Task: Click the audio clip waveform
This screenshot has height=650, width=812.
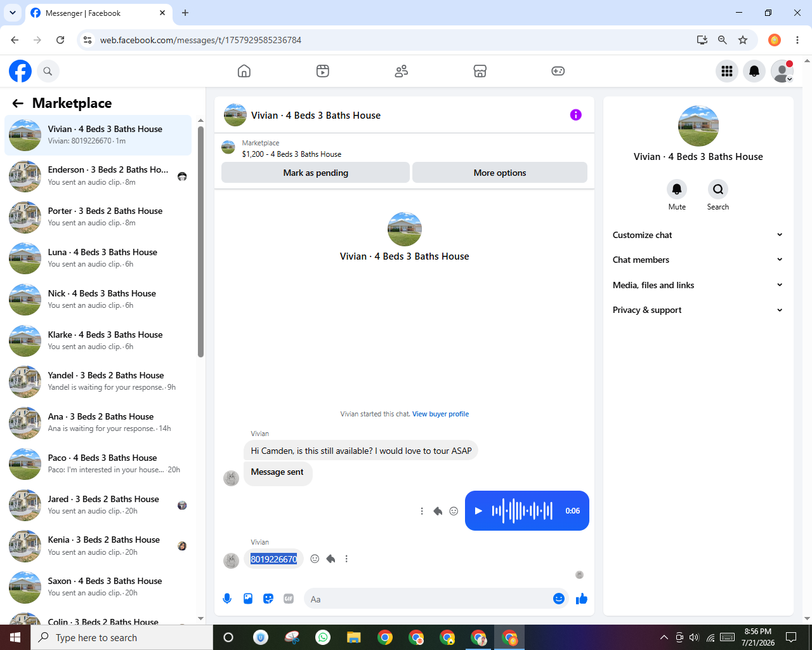Action: click(522, 511)
